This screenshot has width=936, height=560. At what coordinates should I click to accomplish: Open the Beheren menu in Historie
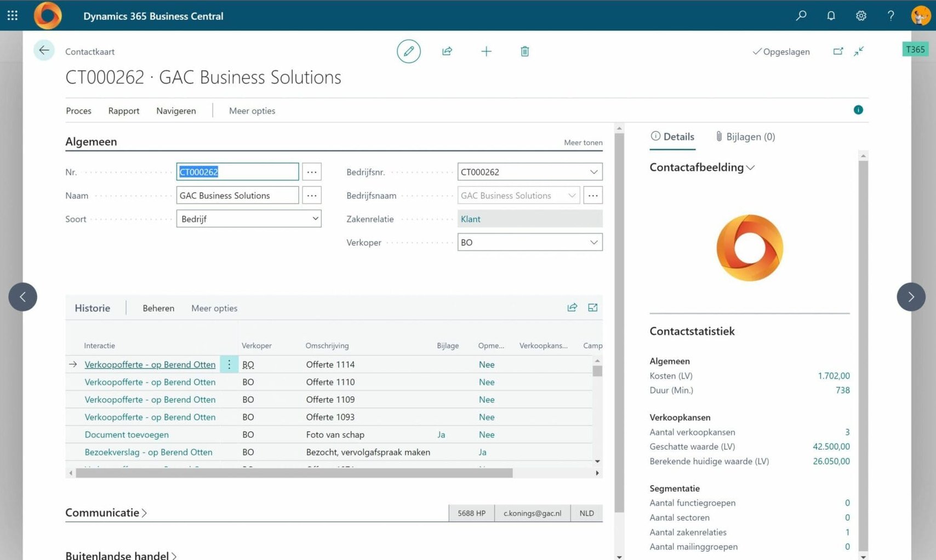point(158,308)
